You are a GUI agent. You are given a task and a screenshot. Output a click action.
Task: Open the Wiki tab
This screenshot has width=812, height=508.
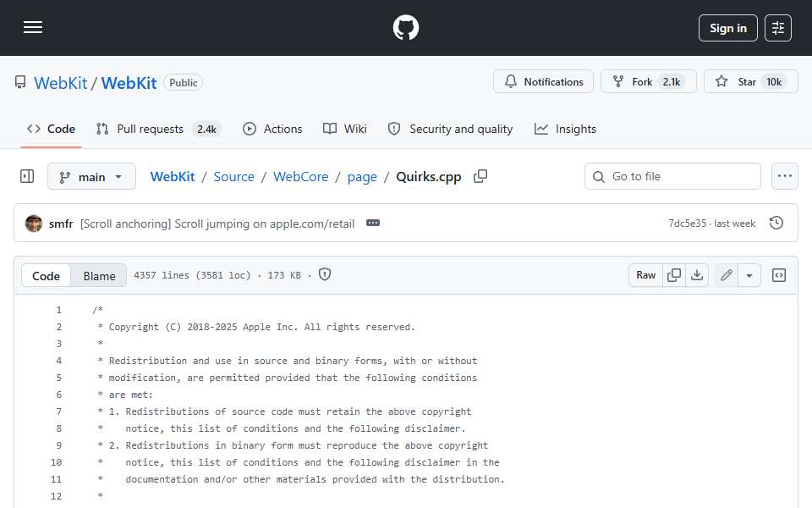pos(345,129)
